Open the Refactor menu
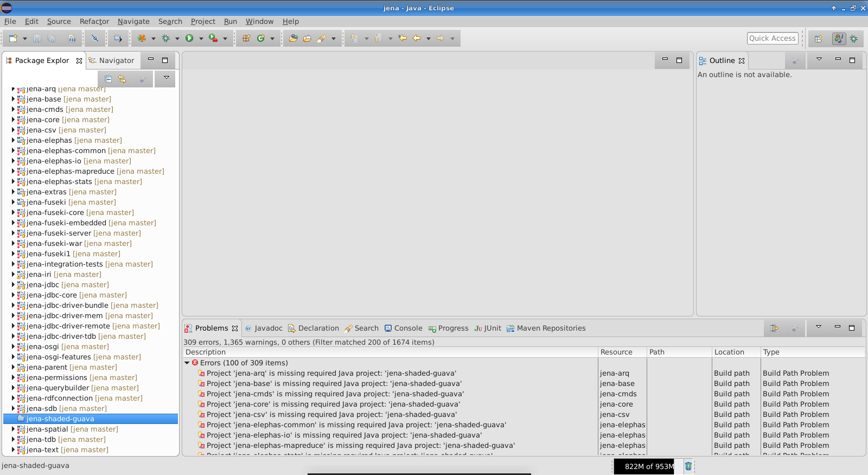Screen dimensions: 868x475 [x=94, y=22]
